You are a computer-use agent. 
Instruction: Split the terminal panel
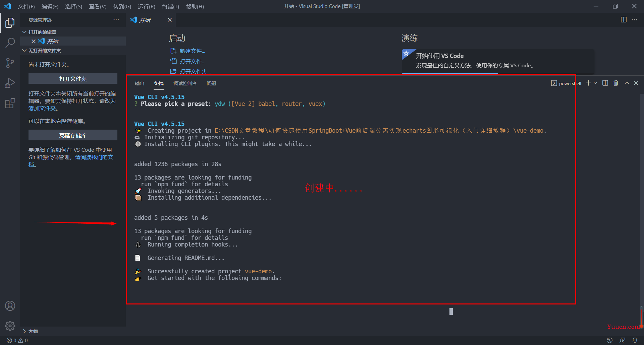(x=605, y=83)
